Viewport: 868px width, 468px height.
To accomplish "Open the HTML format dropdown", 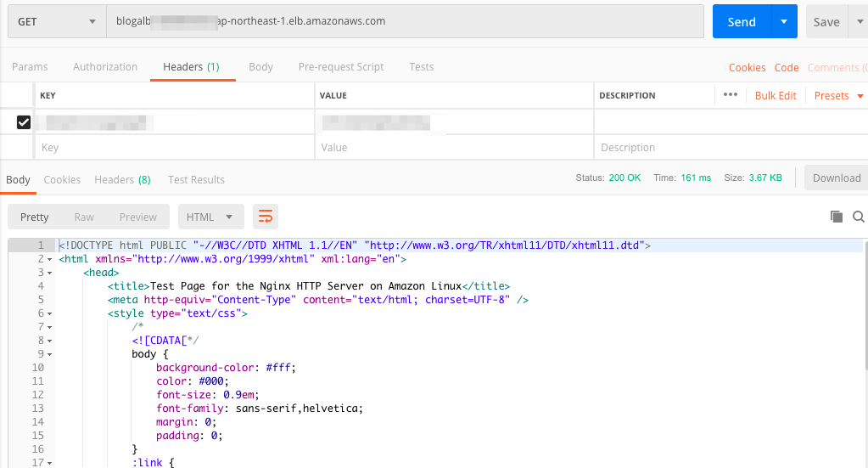I will click(210, 217).
